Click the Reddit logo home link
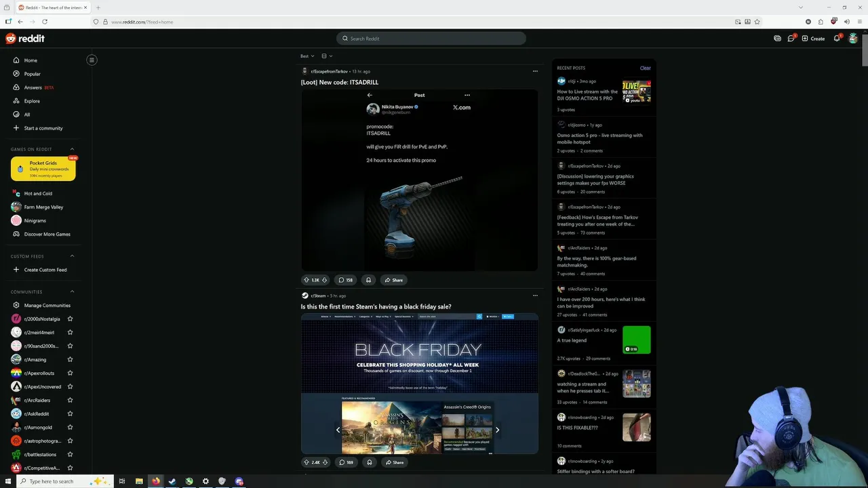The height and width of the screenshot is (488, 868). coord(25,39)
